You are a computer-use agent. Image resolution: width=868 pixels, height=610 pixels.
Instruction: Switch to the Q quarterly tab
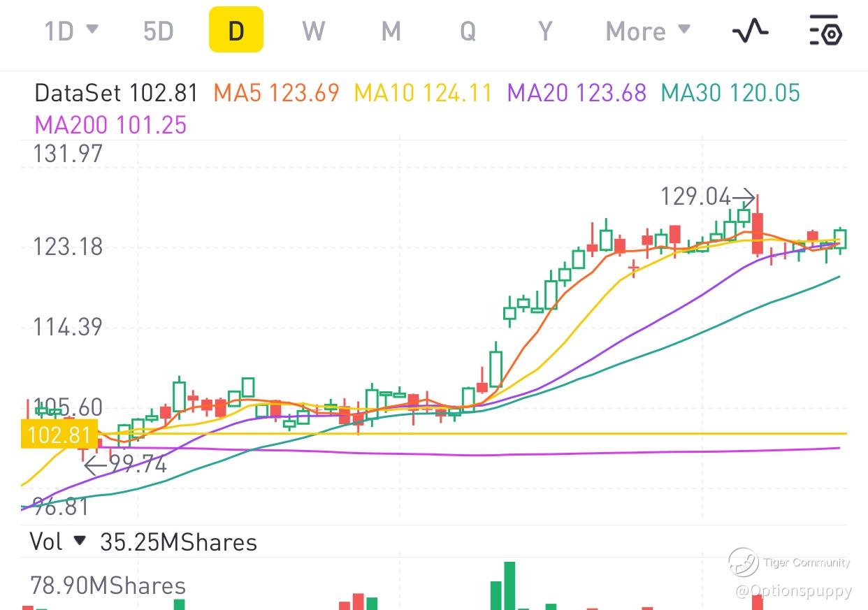point(468,31)
